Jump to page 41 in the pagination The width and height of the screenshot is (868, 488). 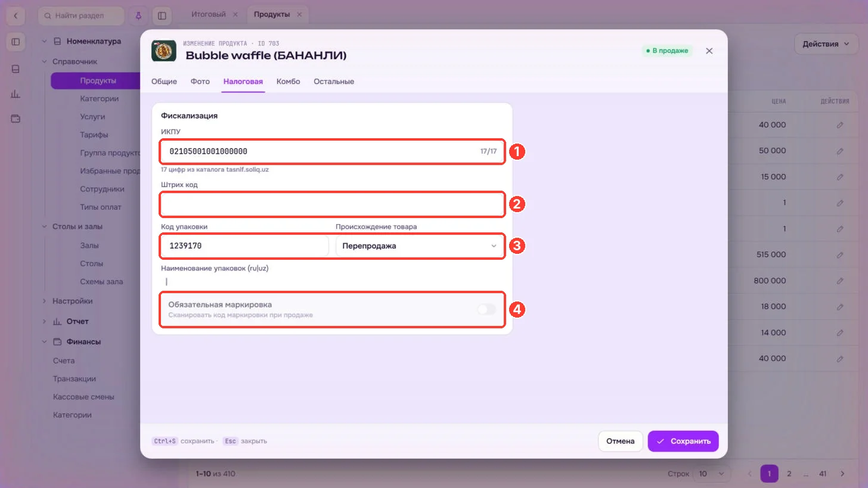[x=823, y=474]
